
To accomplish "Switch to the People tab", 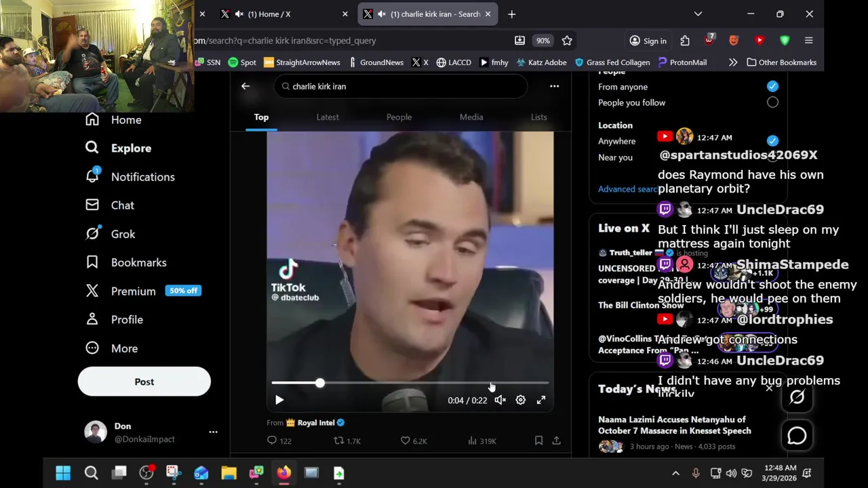I will (x=399, y=117).
